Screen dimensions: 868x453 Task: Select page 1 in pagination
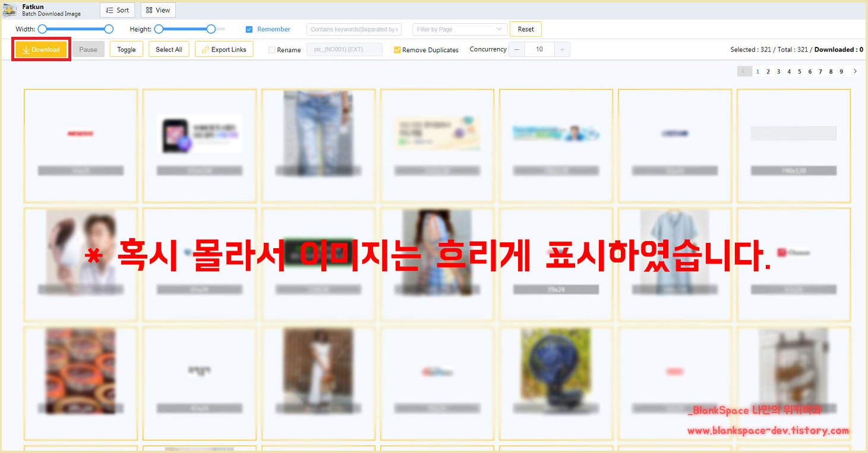coord(757,71)
